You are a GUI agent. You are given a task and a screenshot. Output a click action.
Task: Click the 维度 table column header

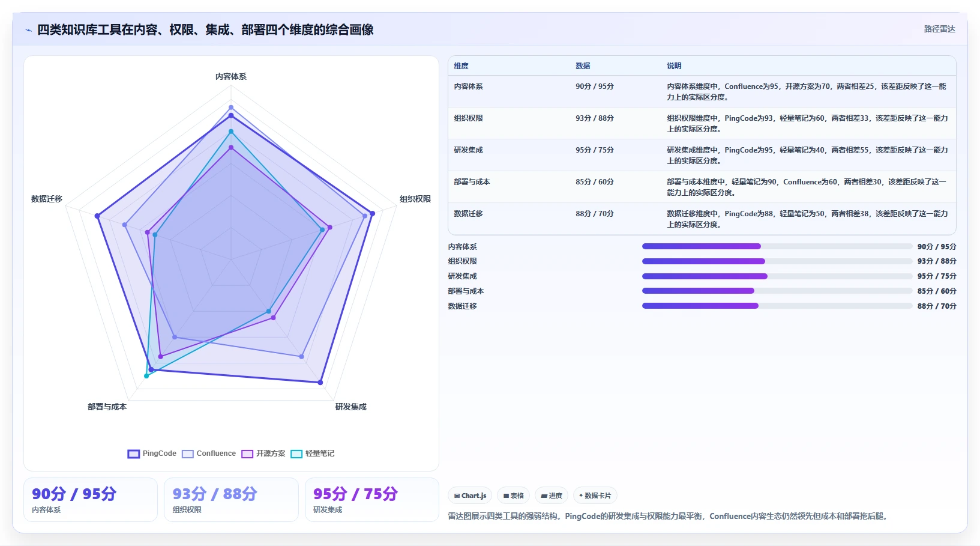[x=461, y=66]
